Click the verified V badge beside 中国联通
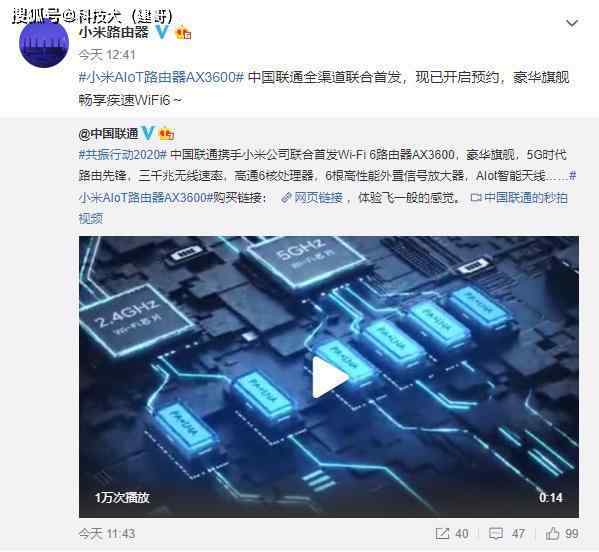 point(148,134)
